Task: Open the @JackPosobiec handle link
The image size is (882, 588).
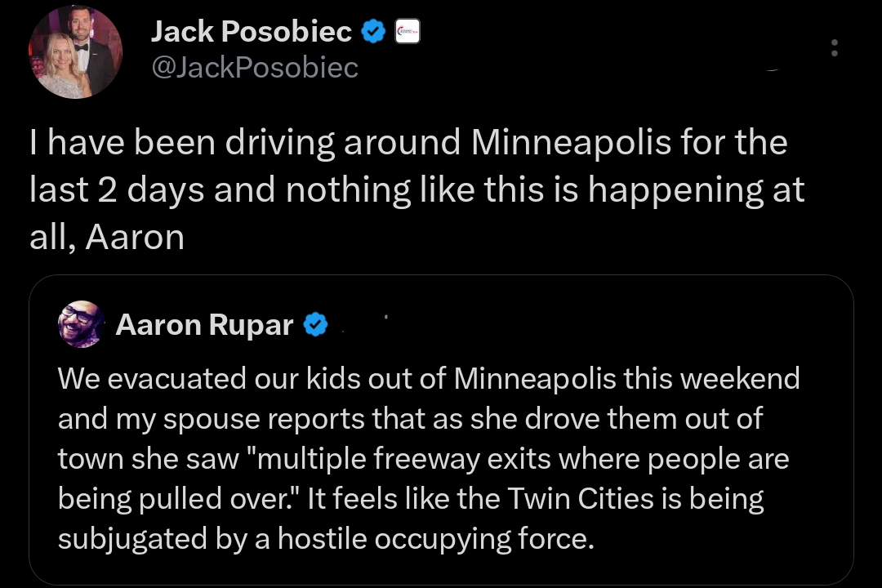Action: click(255, 67)
